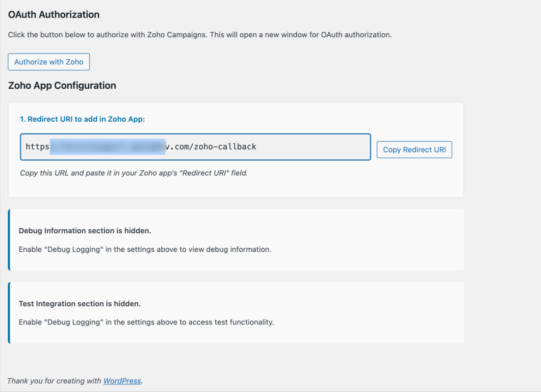Click the blue accent bar of Debug Information notice
The image size is (541, 392).
[9, 240]
